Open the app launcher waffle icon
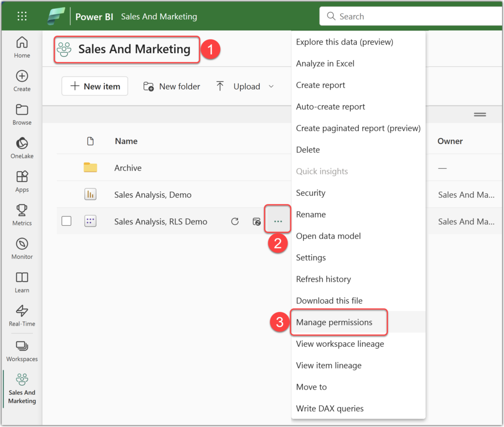 tap(22, 16)
